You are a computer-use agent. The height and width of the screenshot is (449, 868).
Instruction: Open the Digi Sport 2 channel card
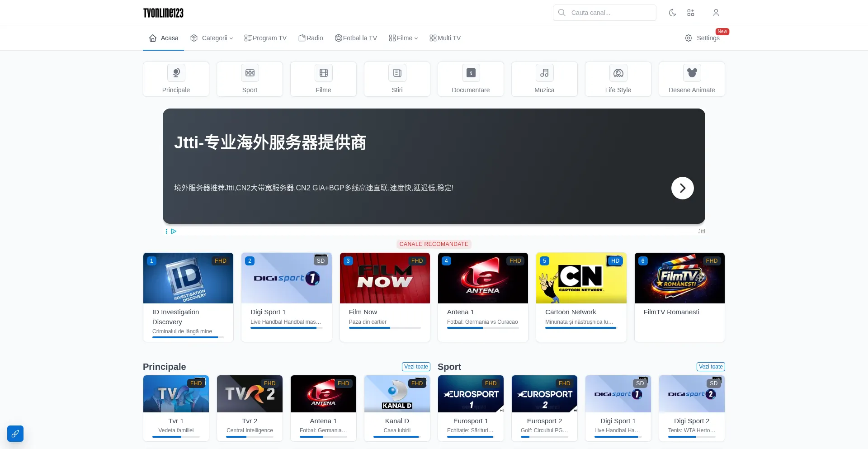[692, 408]
